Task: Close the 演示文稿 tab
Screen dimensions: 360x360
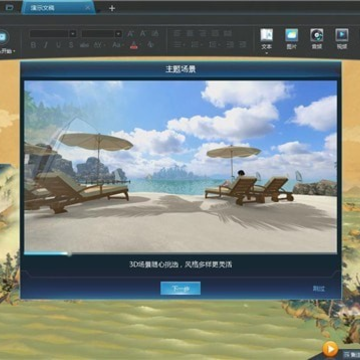Action: click(87, 8)
